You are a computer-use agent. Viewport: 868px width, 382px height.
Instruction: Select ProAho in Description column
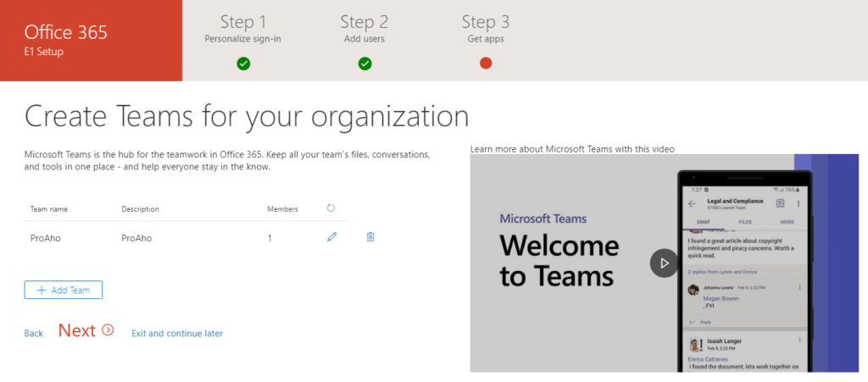click(136, 238)
